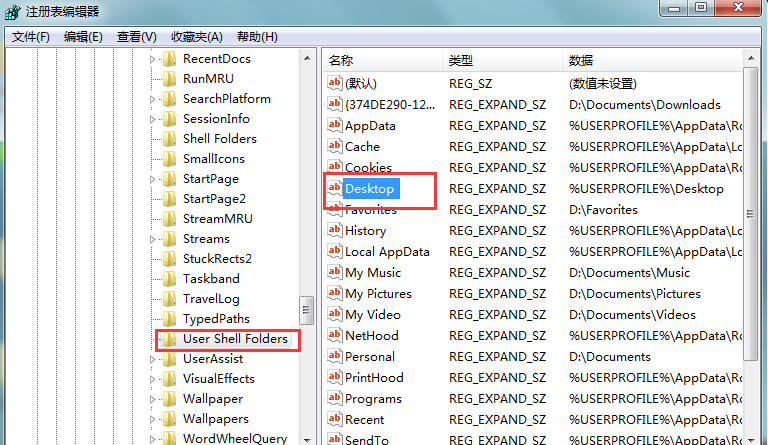Select the StuckRects2 folder icon
The image size is (768, 445).
[169, 259]
